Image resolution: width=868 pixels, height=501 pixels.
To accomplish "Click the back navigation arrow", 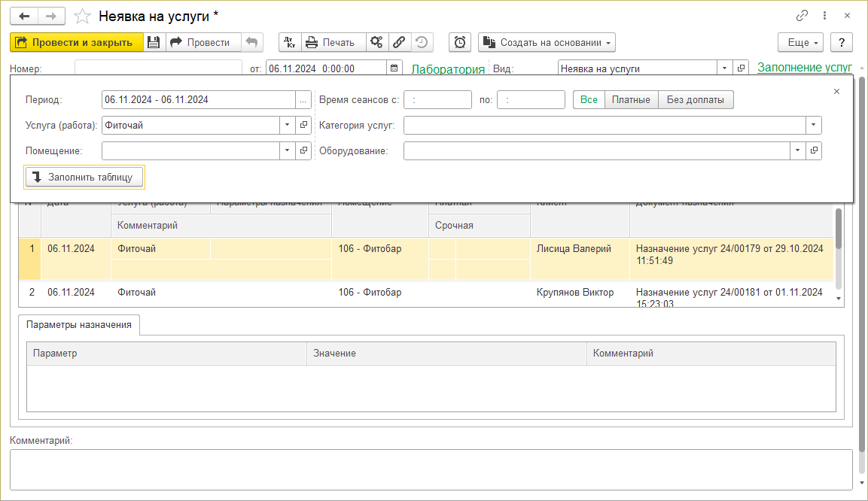I will tap(25, 16).
